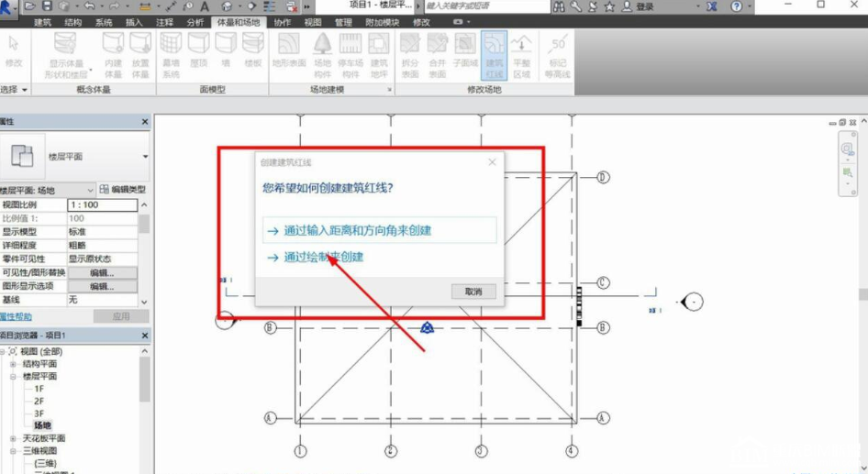
Task: Pick 停车场构件 parking component tool
Action: pyautogui.click(x=350, y=55)
